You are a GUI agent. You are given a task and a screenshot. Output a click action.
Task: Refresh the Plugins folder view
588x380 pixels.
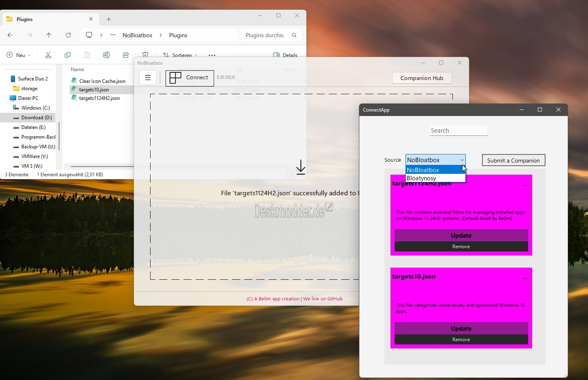click(68, 35)
